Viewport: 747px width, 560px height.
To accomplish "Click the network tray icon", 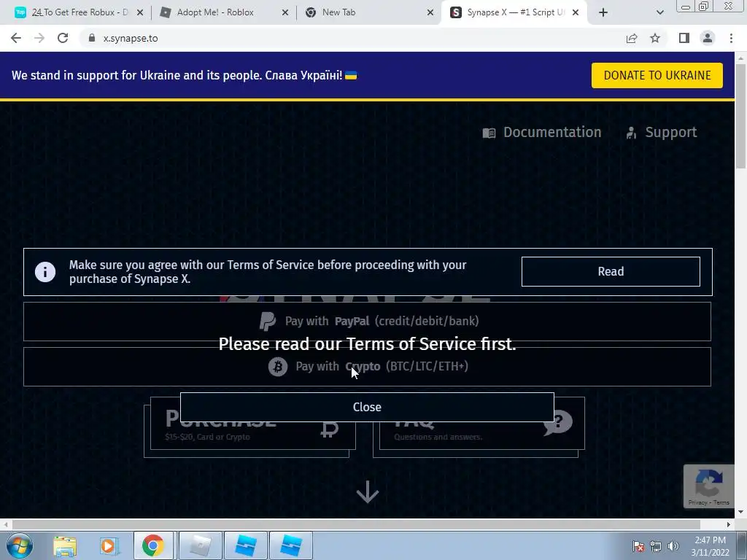I will point(656,546).
